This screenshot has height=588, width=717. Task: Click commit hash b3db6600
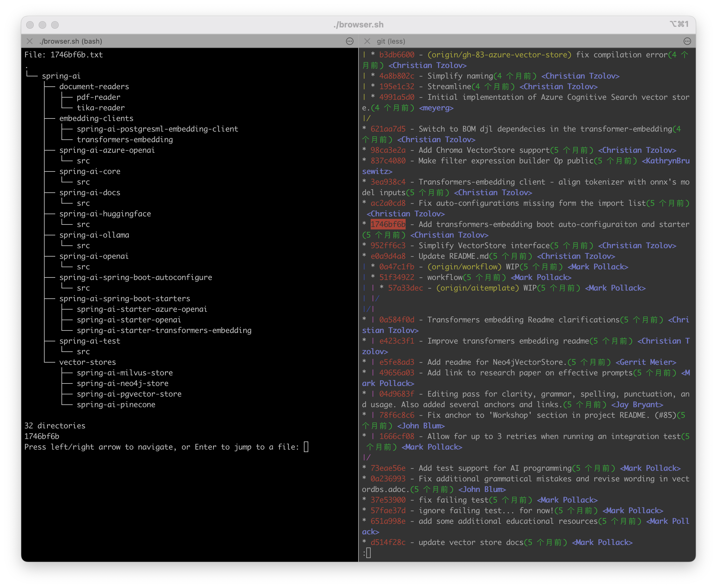click(x=397, y=55)
